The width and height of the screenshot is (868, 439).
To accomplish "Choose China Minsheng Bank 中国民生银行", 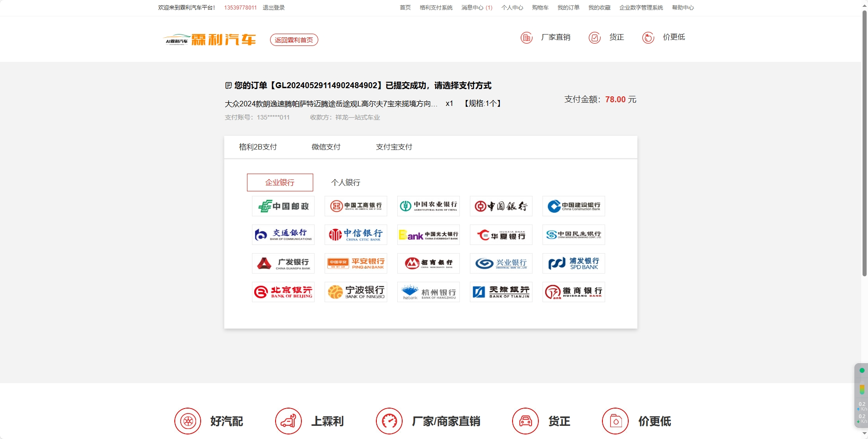I will (574, 234).
